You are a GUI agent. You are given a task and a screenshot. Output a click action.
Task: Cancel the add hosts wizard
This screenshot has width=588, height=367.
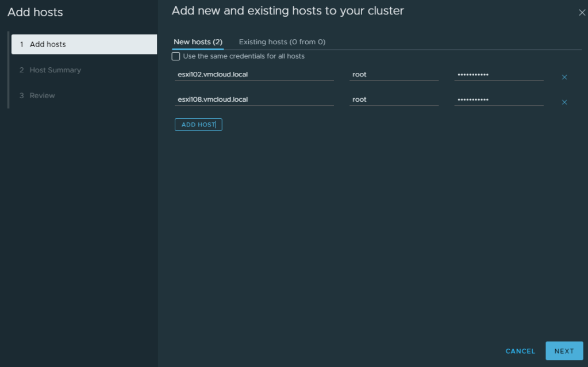coord(520,351)
